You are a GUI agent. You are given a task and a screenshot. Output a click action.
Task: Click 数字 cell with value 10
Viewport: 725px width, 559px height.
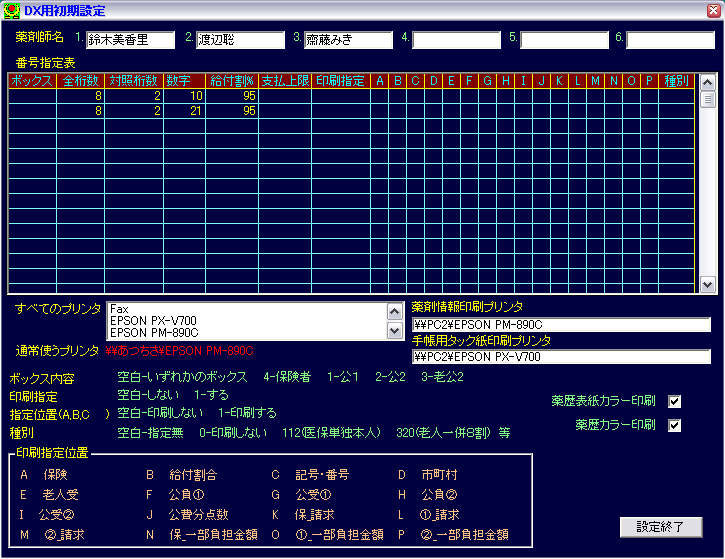(184, 96)
